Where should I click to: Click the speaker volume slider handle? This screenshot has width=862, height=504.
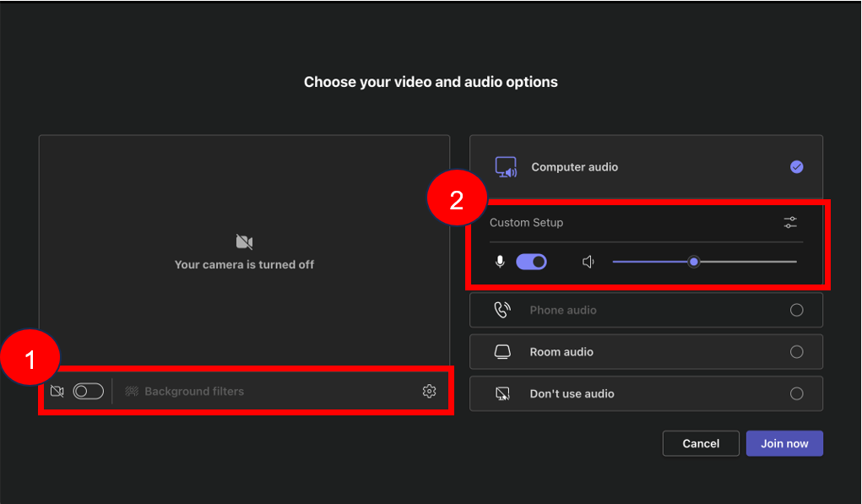click(x=694, y=262)
